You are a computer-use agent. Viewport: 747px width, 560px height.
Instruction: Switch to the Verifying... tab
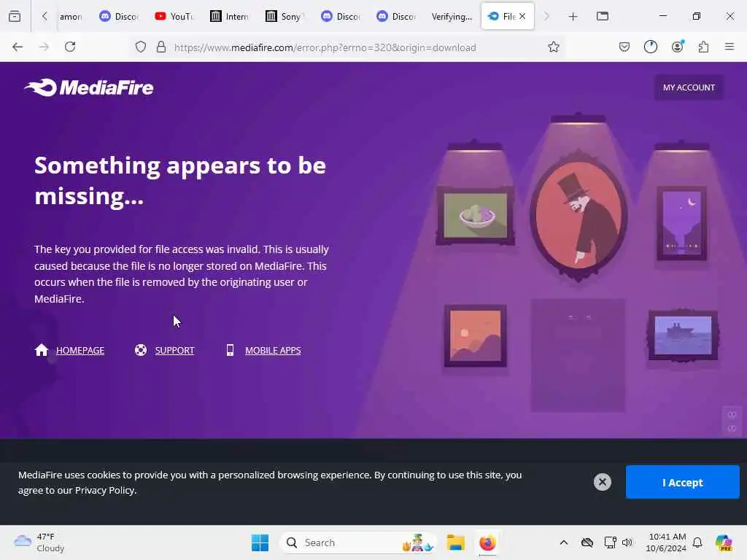click(x=451, y=16)
